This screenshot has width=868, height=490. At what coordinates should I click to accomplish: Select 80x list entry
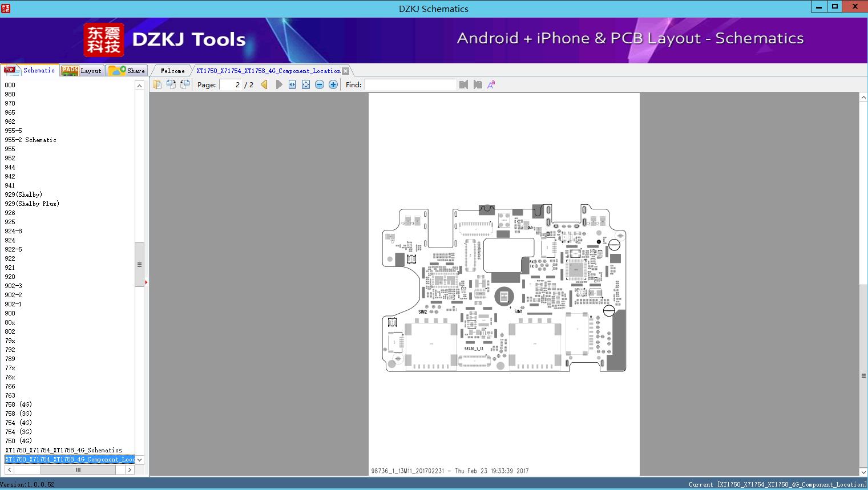pos(10,322)
